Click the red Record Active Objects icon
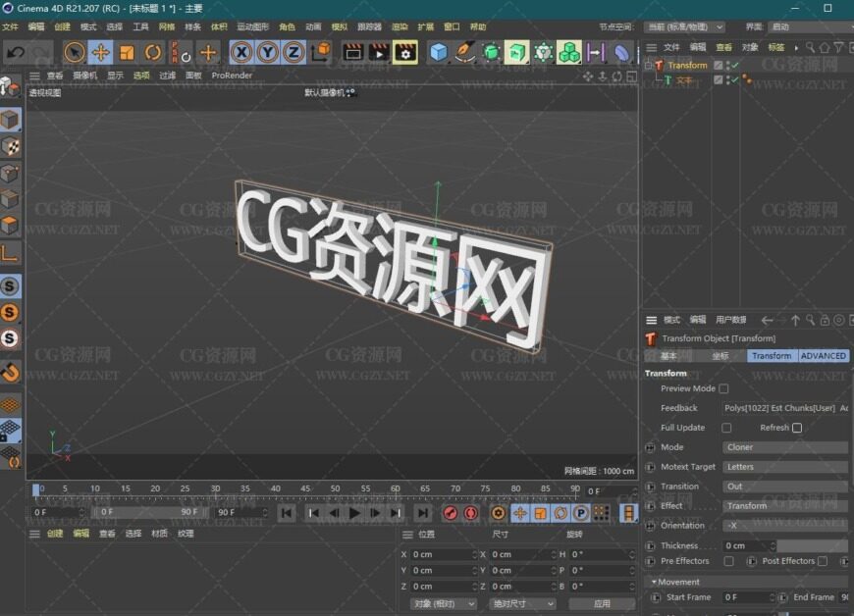This screenshot has height=616, width=854. [450, 513]
